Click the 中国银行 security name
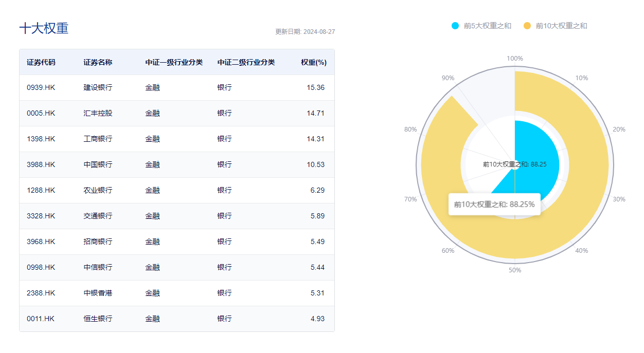The height and width of the screenshot is (353, 644). [98, 164]
